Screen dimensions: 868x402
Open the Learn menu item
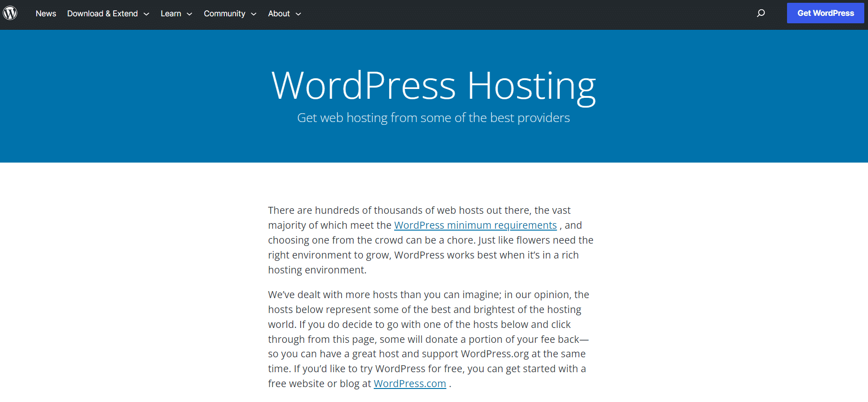[x=171, y=14]
